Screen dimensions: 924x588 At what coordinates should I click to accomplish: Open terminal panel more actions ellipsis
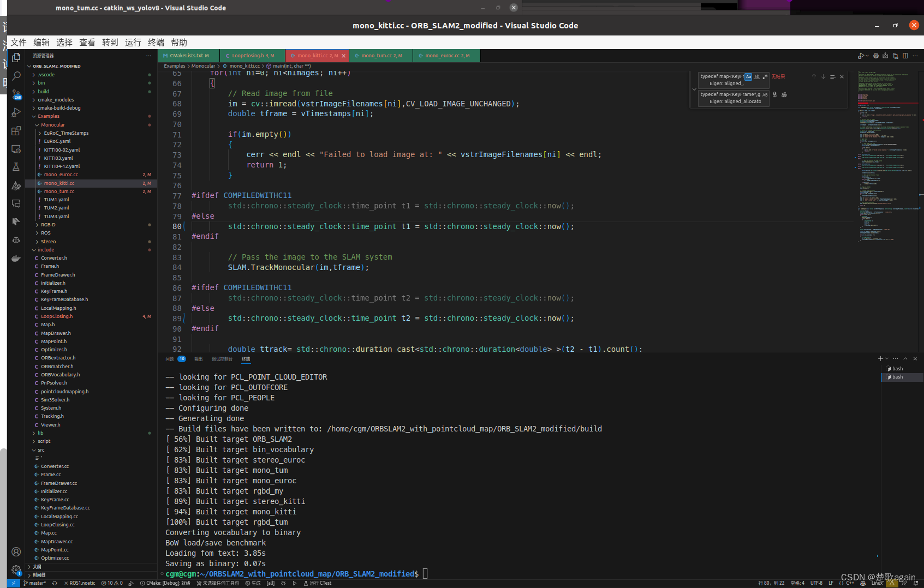click(896, 358)
